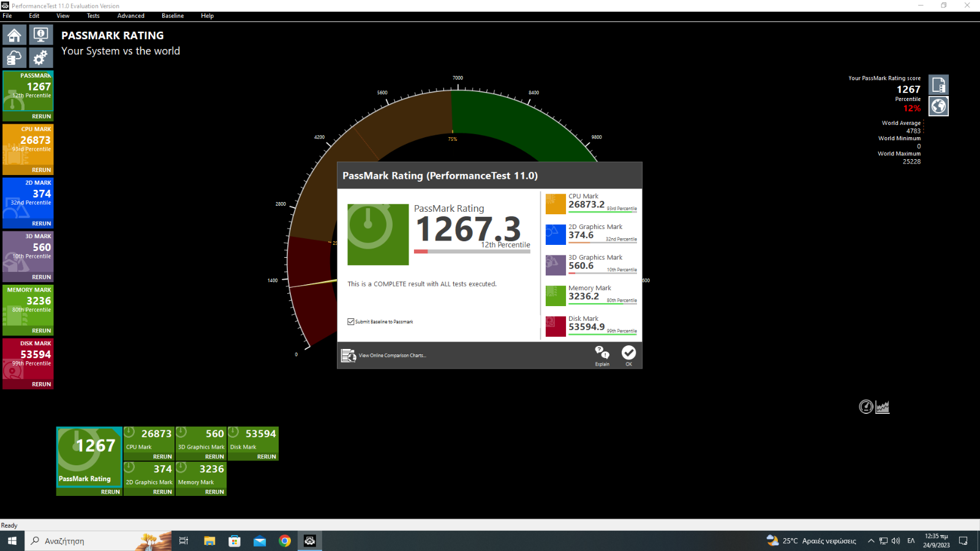Click the blue 2D Graphics Mark icon
Screen dimensions: 980x551
coord(556,234)
